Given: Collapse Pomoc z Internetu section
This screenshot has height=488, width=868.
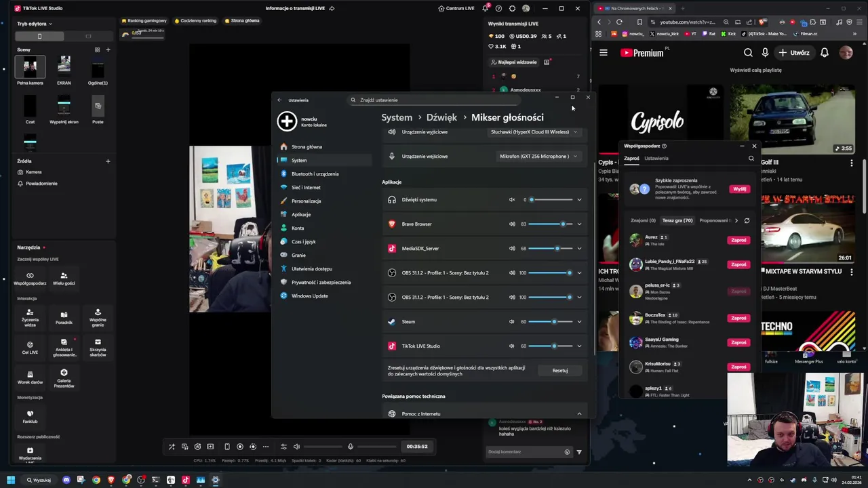Looking at the screenshot, I should point(579,414).
